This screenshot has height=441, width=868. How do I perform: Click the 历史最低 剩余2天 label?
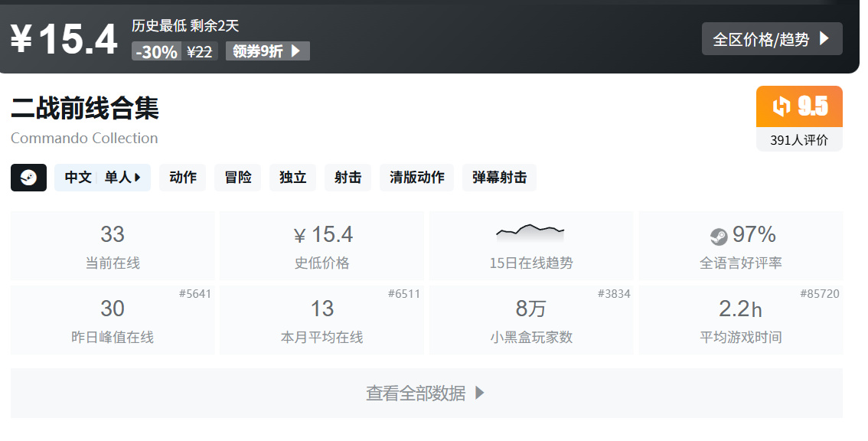click(185, 25)
